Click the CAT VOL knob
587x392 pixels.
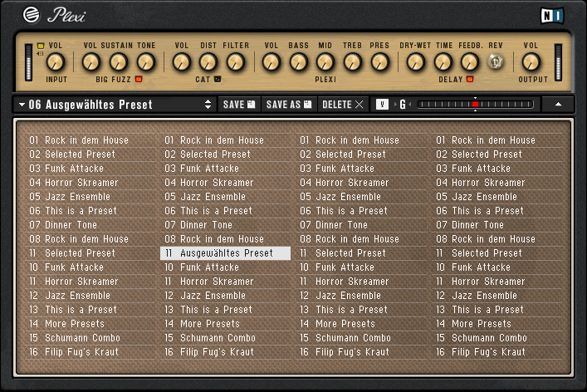pyautogui.click(x=182, y=62)
